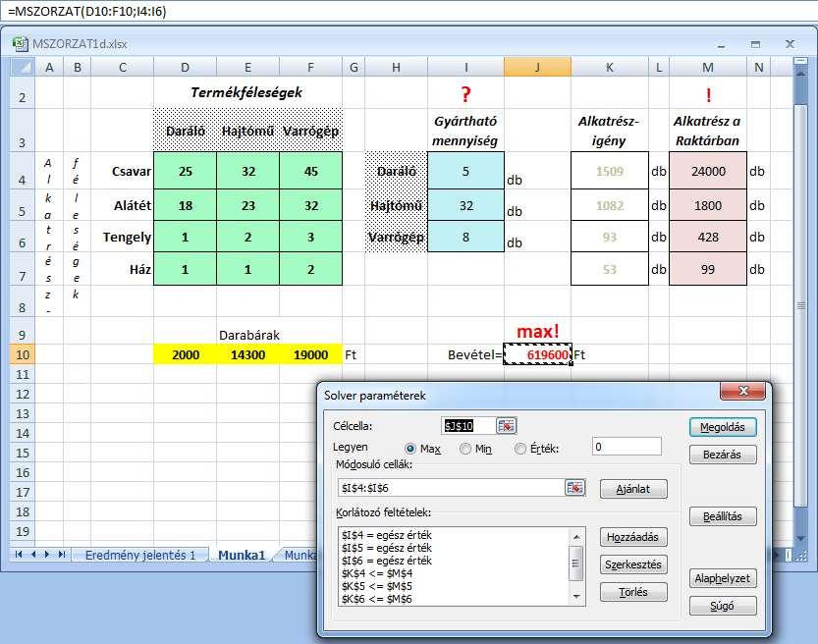Click the formula bar with MSZORZAT formula

[x=409, y=11]
